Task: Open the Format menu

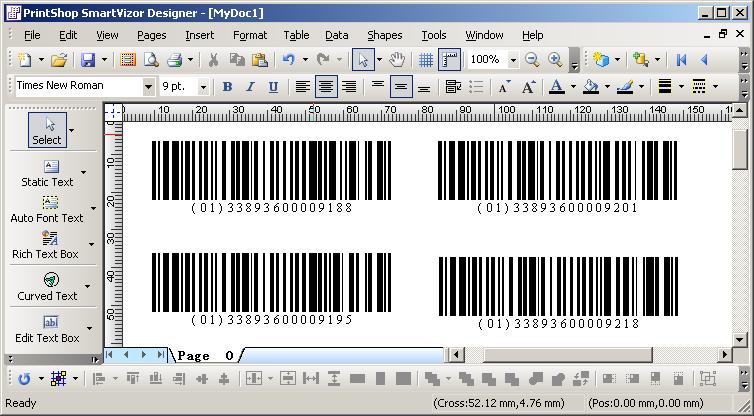Action: pos(250,35)
